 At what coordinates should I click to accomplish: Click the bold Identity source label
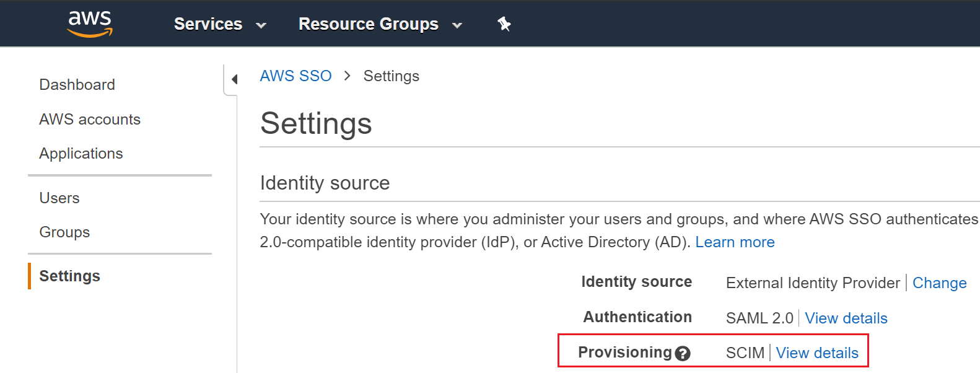(x=636, y=282)
